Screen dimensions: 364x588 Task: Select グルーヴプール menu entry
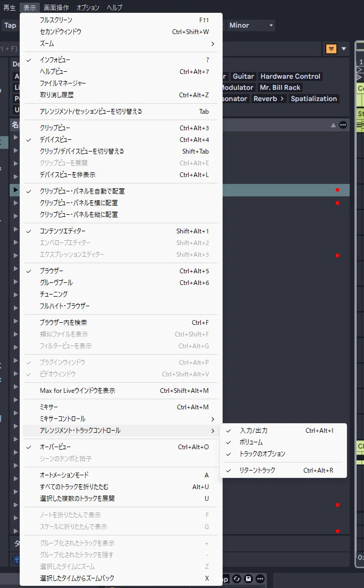[x=120, y=283]
